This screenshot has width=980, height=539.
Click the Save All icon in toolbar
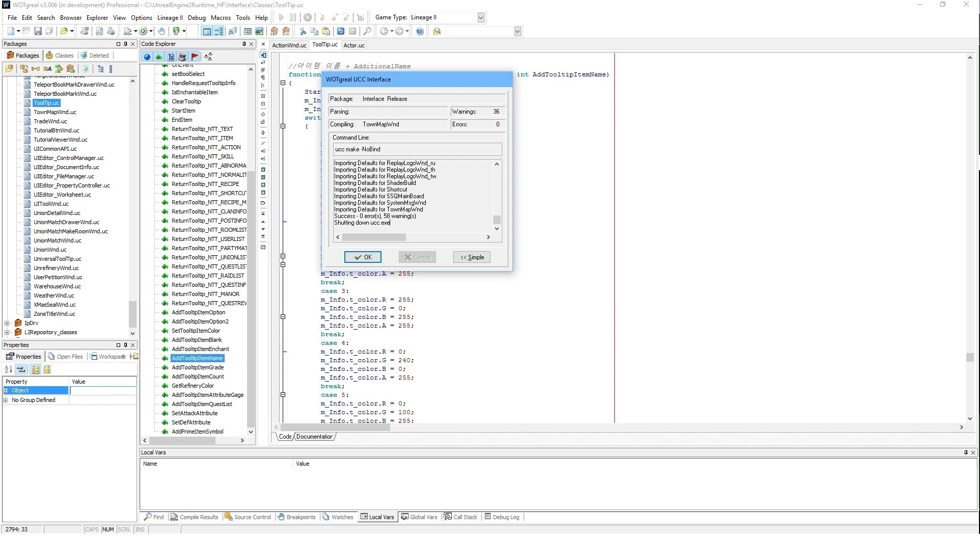tap(49, 32)
